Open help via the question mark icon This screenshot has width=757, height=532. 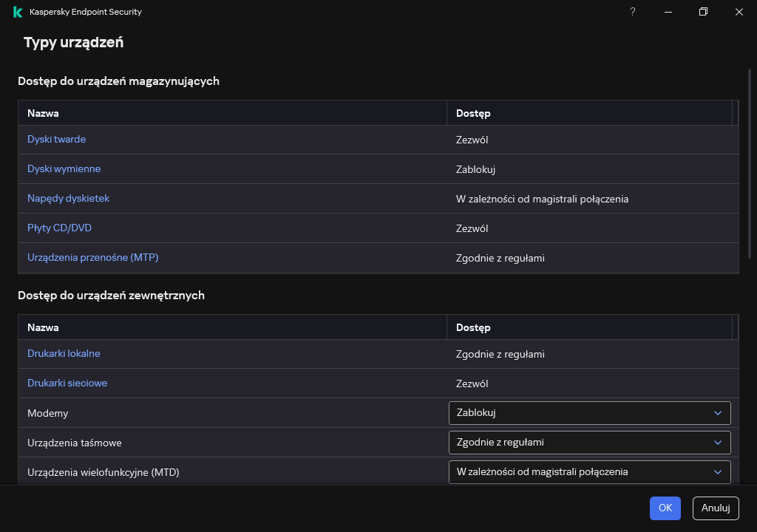tap(633, 12)
